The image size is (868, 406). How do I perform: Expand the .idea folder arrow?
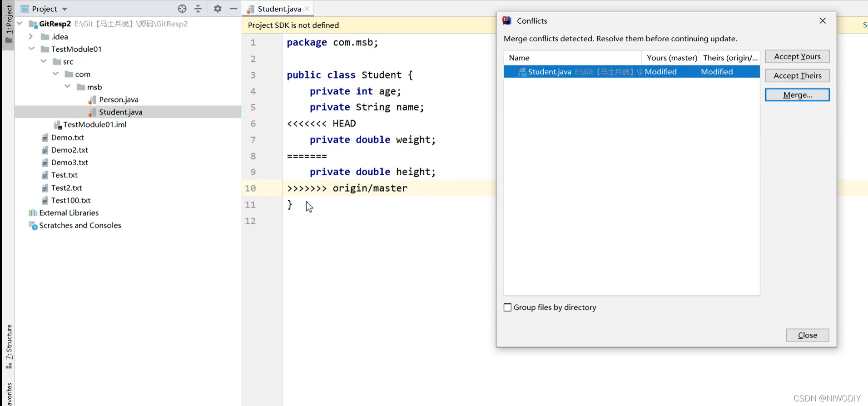coord(31,36)
